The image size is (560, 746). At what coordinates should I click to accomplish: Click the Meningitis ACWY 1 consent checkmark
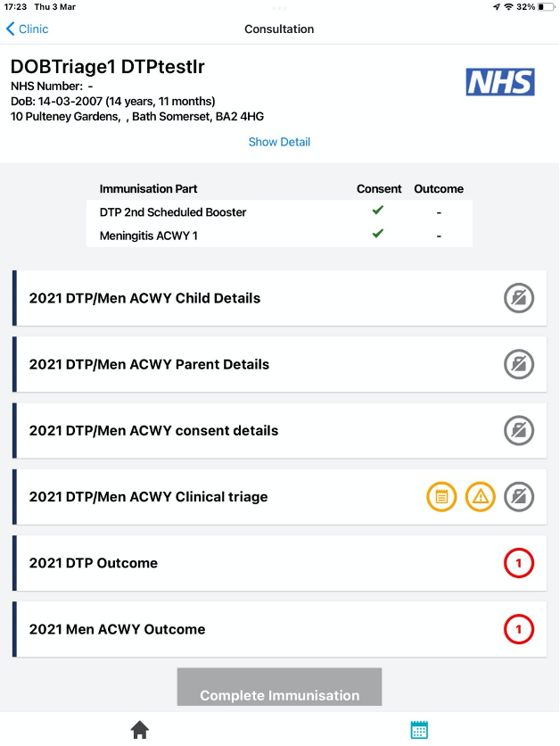(378, 233)
